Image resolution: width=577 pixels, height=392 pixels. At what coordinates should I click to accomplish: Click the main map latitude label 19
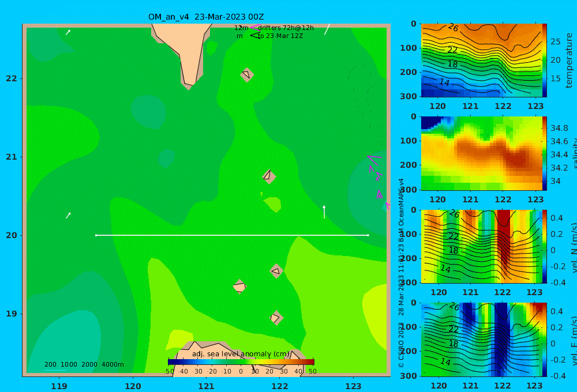12,314
